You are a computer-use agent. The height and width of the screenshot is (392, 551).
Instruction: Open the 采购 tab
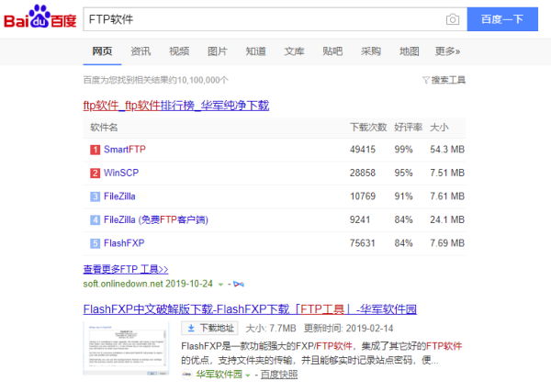[x=371, y=51]
